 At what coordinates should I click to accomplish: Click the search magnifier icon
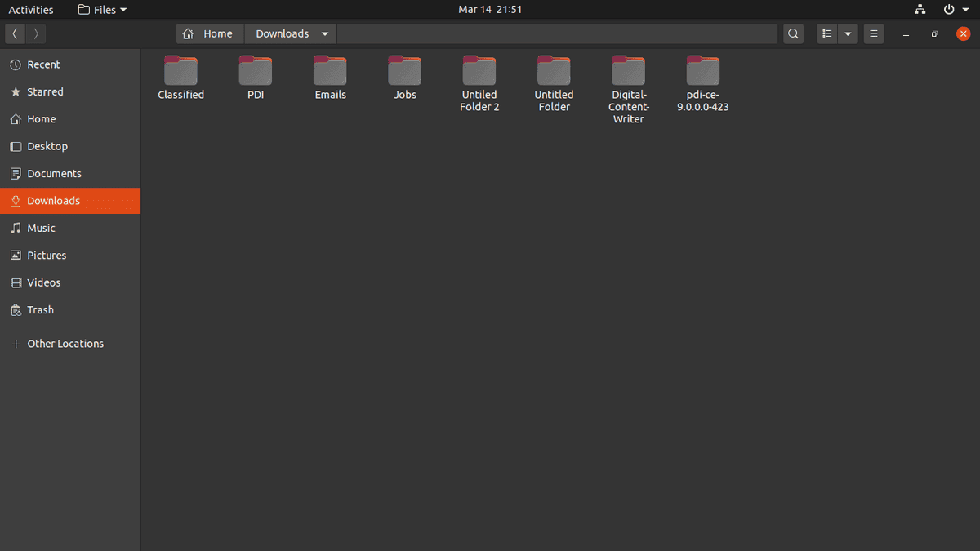pyautogui.click(x=793, y=33)
